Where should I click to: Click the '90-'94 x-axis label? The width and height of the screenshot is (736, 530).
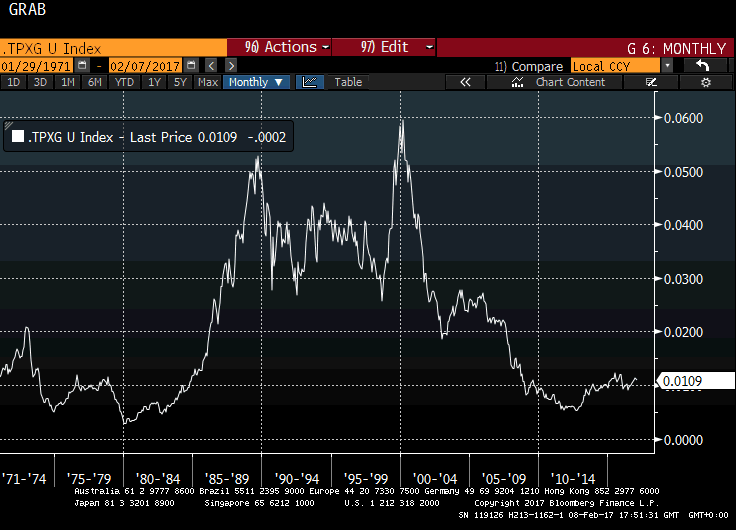(296, 479)
